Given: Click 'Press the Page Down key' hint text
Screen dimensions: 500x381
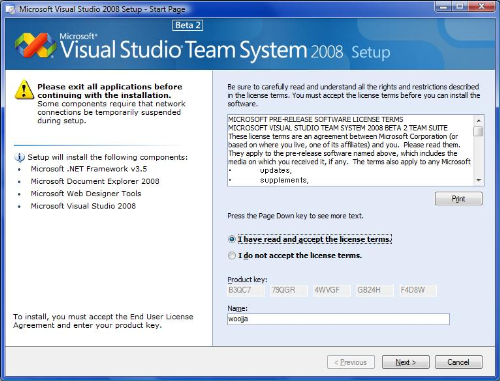Looking at the screenshot, I should tap(295, 216).
